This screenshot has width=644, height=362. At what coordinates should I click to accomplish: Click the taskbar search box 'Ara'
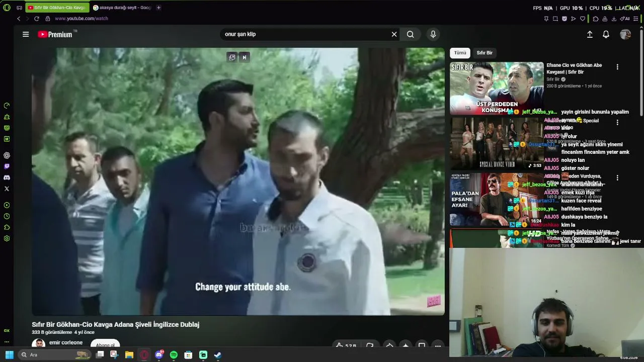54,355
